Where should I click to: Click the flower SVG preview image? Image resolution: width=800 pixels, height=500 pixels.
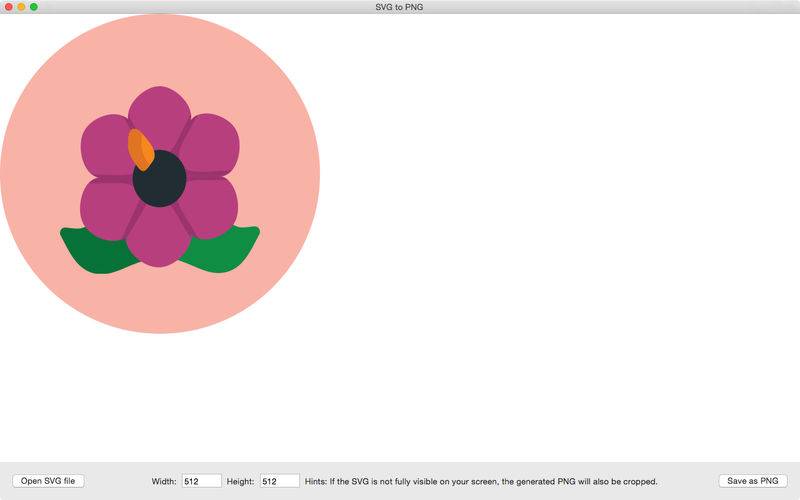tap(160, 173)
